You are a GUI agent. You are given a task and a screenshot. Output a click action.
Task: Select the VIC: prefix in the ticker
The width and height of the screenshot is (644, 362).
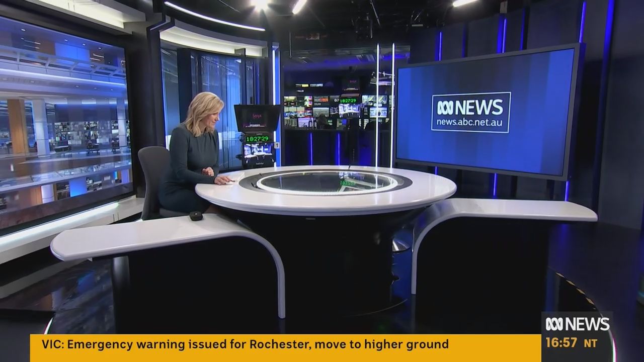(53, 344)
